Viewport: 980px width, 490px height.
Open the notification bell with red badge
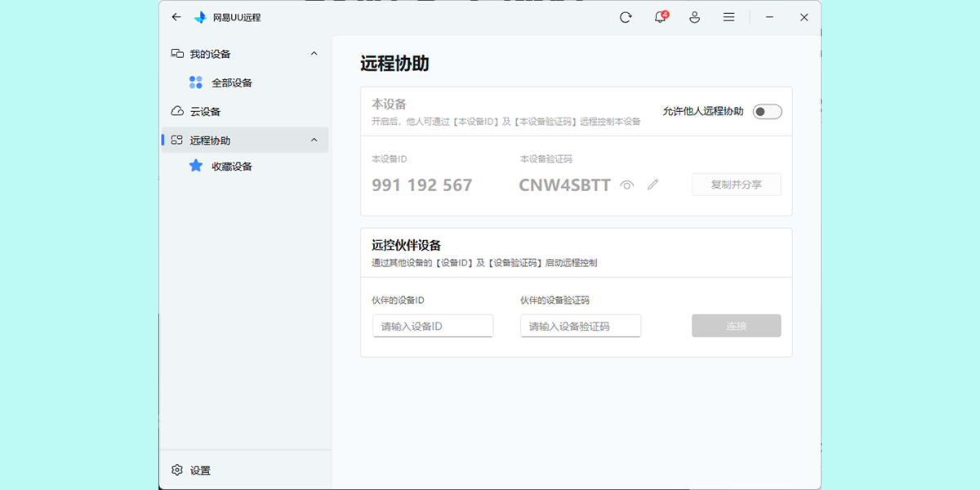tap(660, 17)
